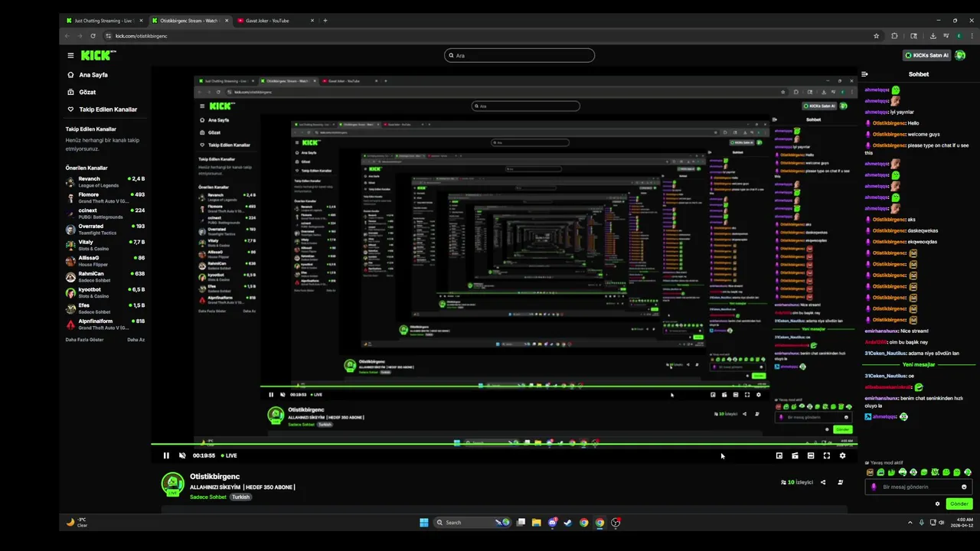Open File Explorer from the taskbar
The image size is (980, 551).
[537, 523]
